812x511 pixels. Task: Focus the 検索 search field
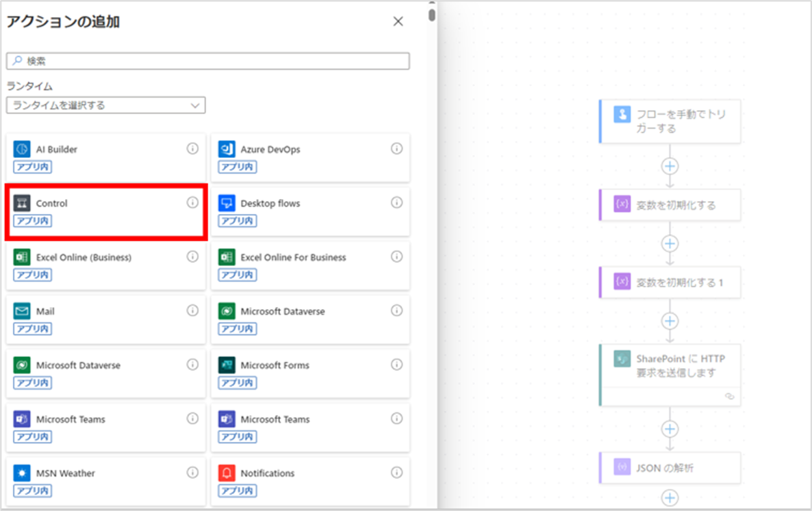[207, 61]
